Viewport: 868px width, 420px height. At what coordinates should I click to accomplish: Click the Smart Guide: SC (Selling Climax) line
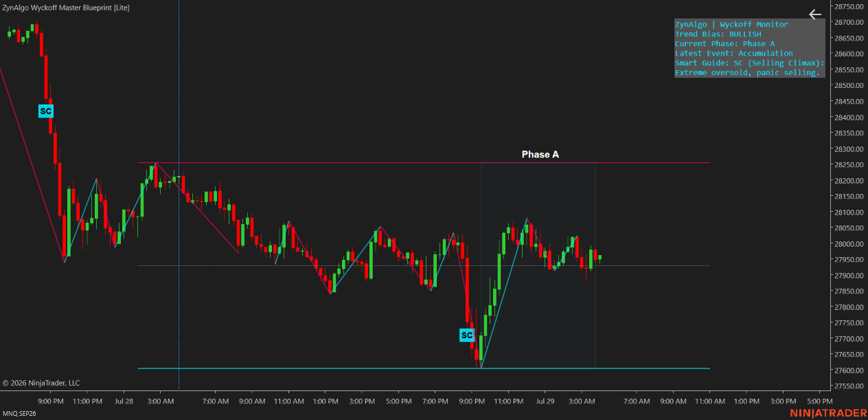pos(749,63)
